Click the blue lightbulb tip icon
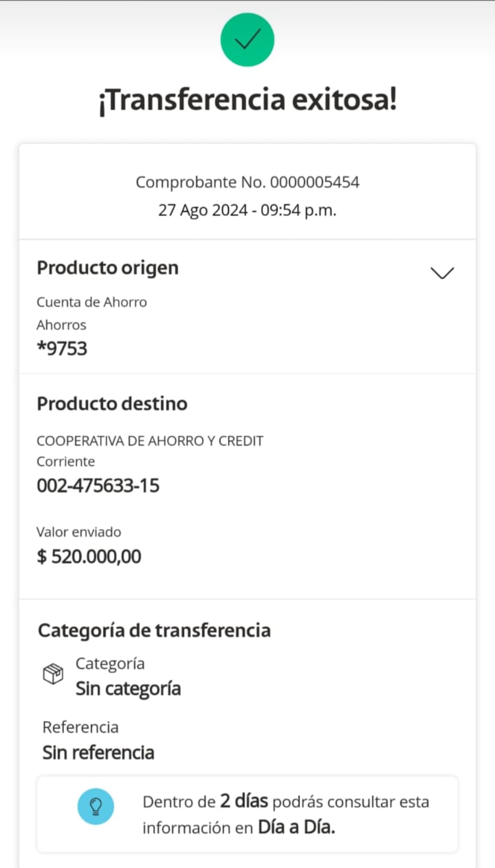This screenshot has width=495, height=868. click(x=96, y=807)
